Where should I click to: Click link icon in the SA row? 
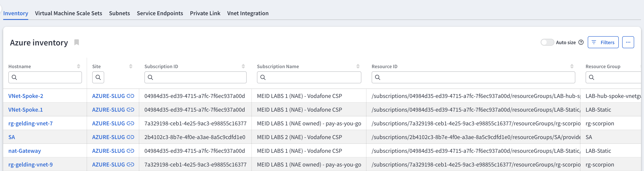coord(130,137)
